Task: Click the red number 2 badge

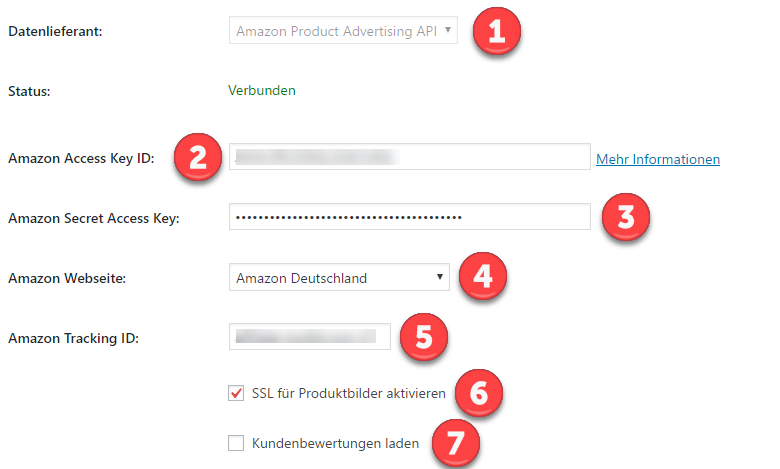Action: [198, 158]
